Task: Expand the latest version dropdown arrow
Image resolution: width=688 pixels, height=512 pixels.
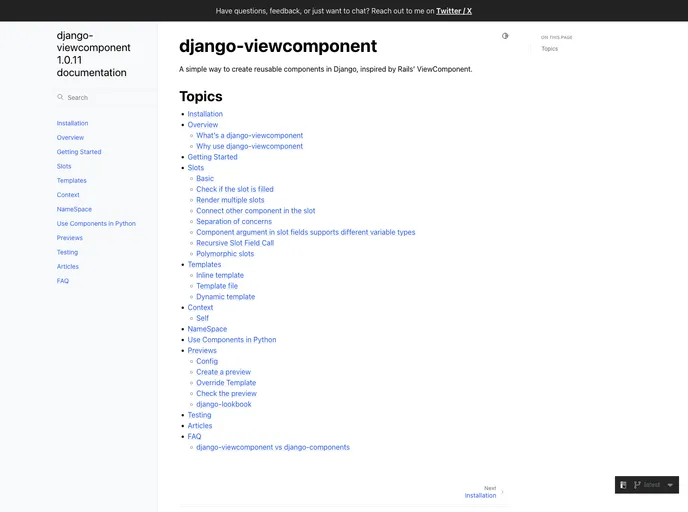Action: pos(670,485)
